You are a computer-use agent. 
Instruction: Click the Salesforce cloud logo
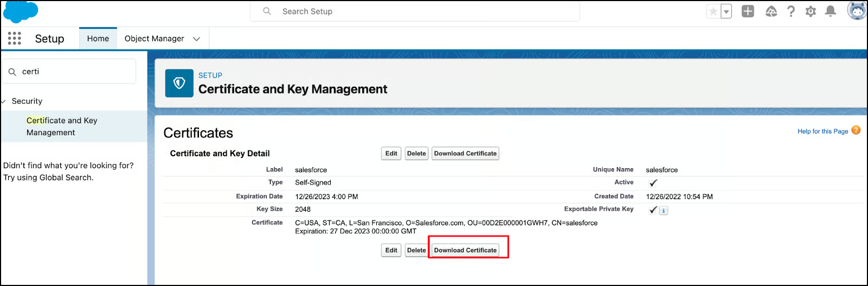coord(21,11)
